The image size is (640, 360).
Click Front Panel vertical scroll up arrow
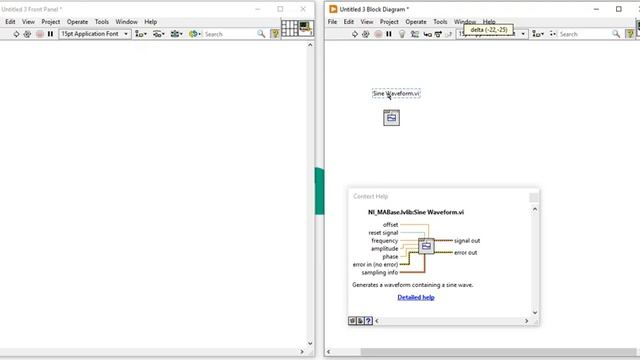point(310,45)
